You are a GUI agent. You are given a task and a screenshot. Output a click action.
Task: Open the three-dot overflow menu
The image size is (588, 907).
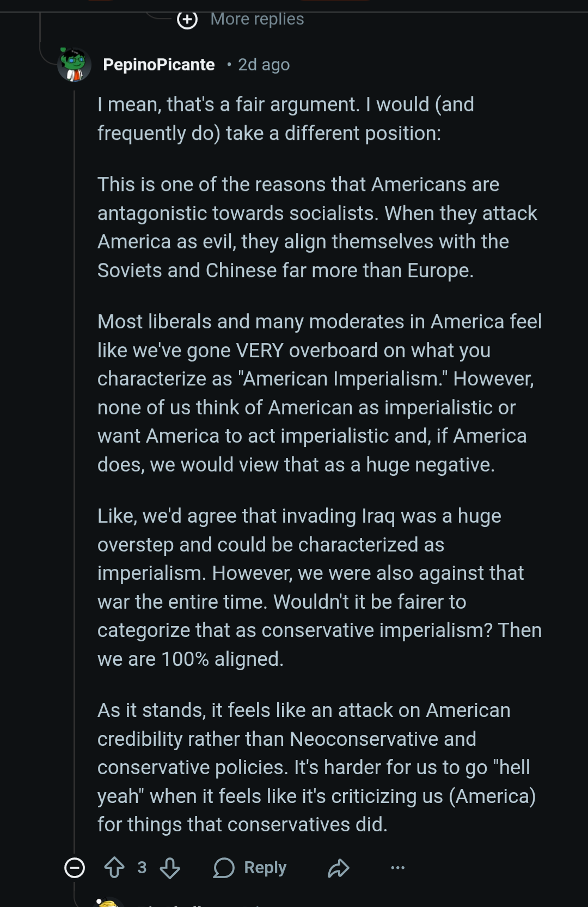[398, 868]
